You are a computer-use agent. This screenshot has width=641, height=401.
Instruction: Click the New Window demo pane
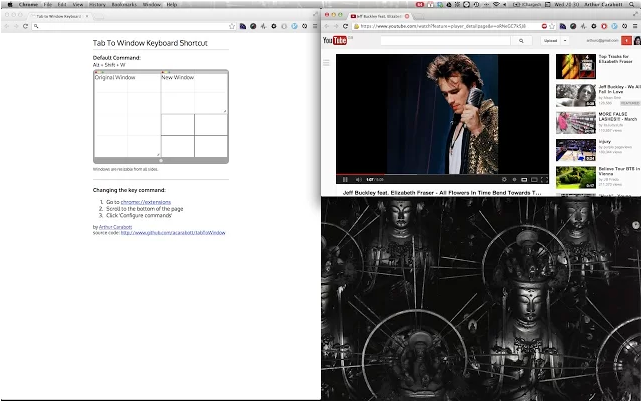pos(194,93)
